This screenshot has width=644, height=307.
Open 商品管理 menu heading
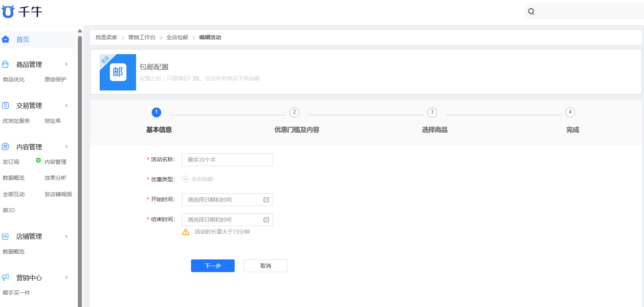click(x=29, y=65)
